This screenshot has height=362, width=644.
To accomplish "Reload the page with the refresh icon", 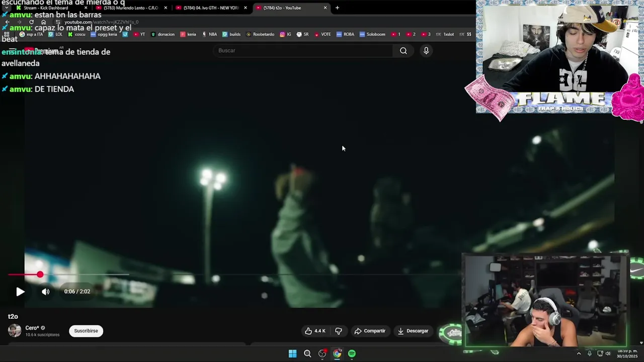I will pos(31,22).
